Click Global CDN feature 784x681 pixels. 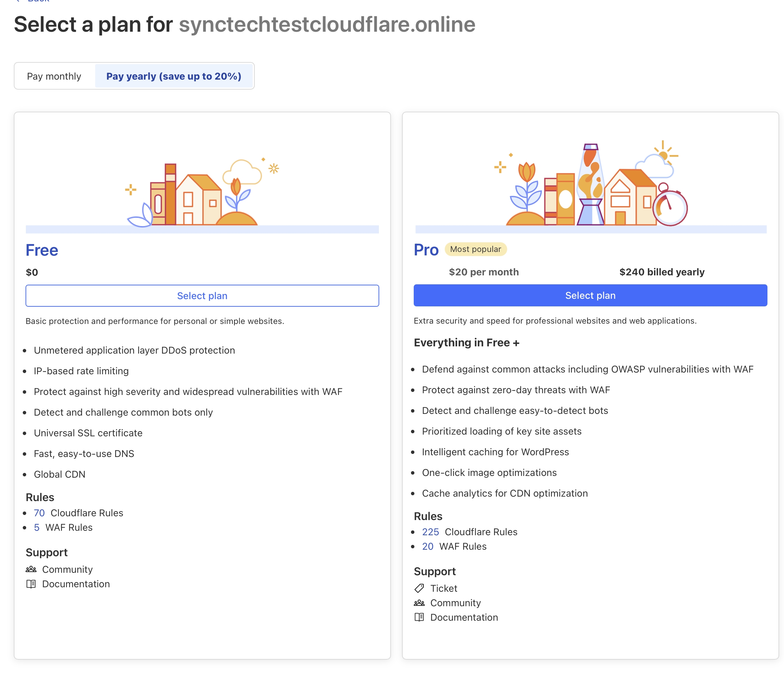click(x=59, y=475)
